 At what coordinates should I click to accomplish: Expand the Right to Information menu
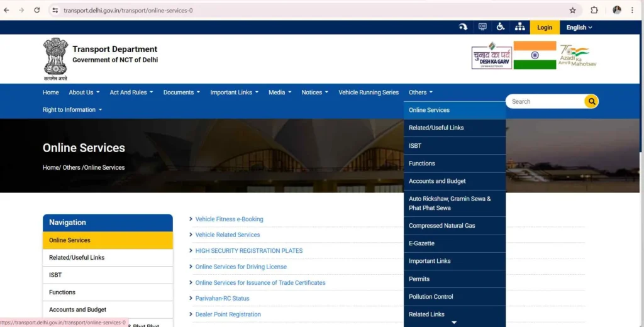click(x=72, y=110)
